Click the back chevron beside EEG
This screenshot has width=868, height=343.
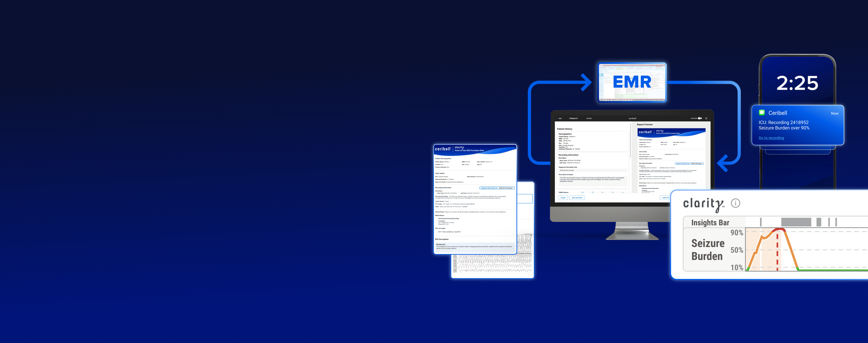pos(558,118)
